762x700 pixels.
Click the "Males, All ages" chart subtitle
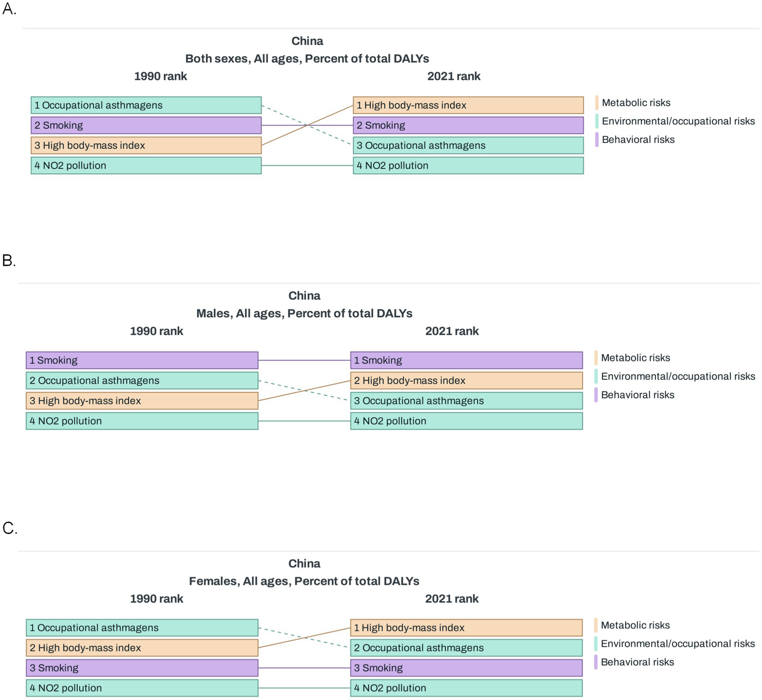304,314
